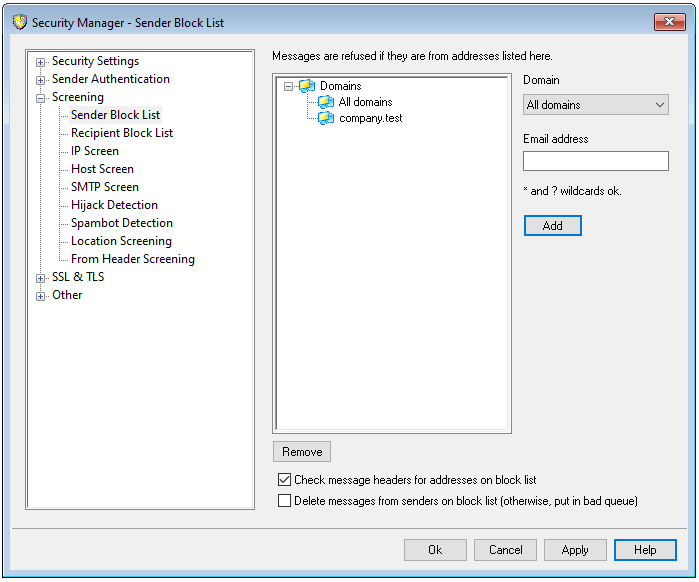Focus the Email address input field
This screenshot has height=582, width=699.
coord(595,161)
